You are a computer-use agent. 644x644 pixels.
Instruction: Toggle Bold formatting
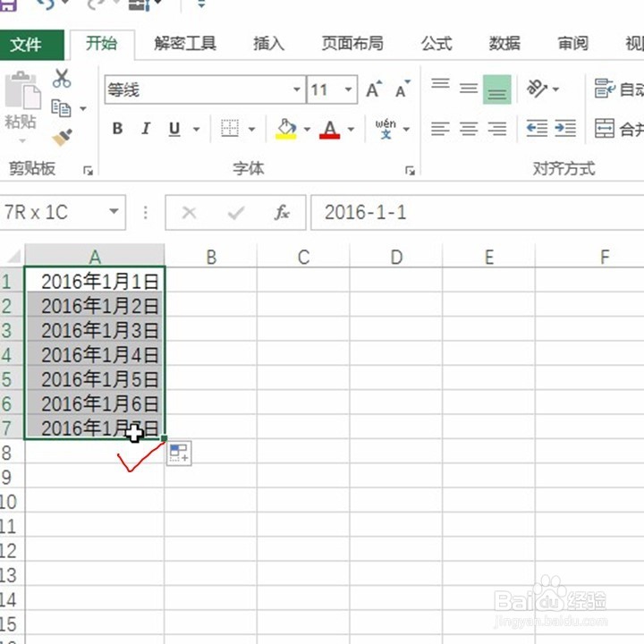click(117, 129)
